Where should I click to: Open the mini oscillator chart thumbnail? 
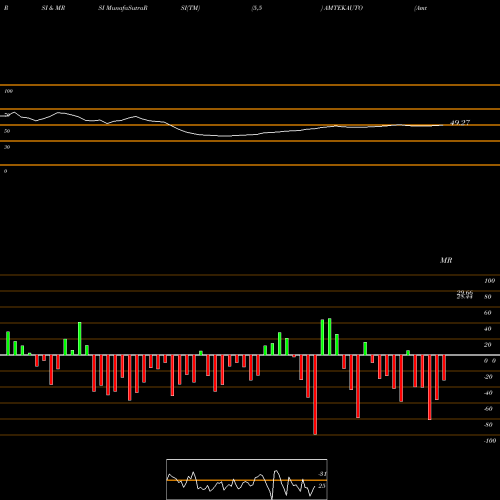coord(247,479)
